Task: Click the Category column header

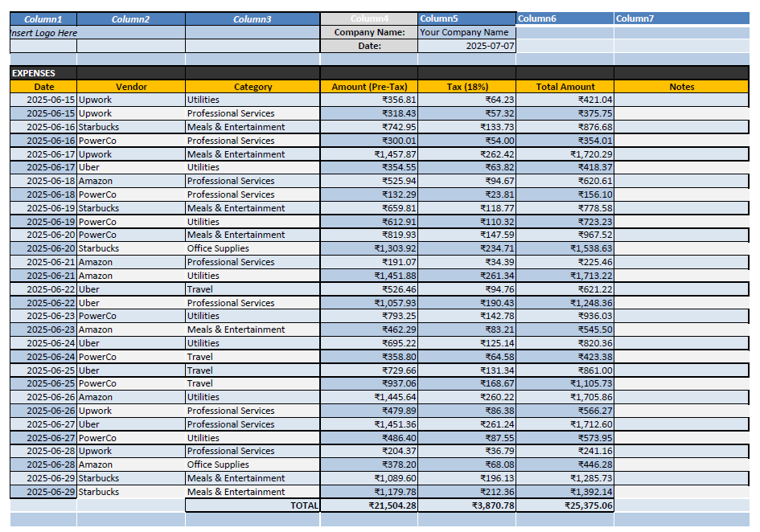Action: tap(253, 87)
